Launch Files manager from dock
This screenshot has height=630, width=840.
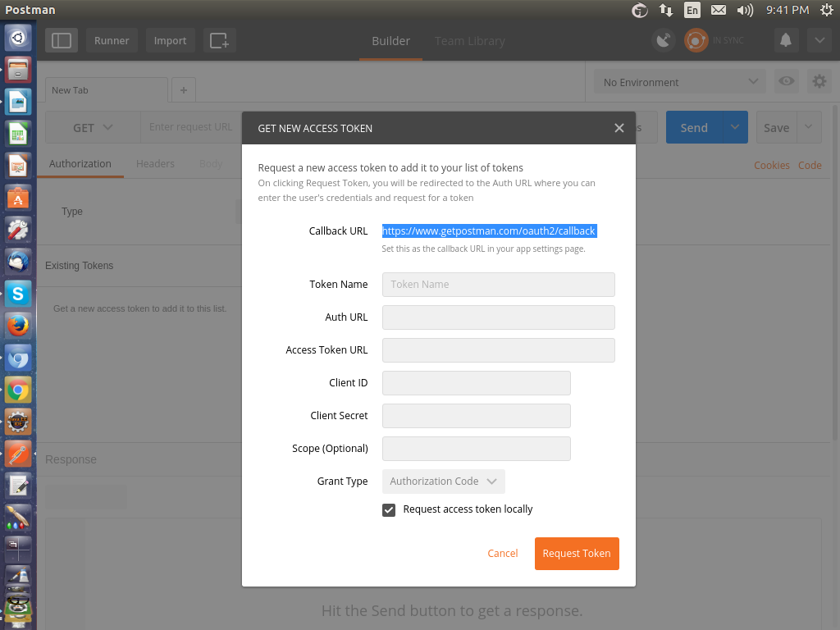pos(18,70)
